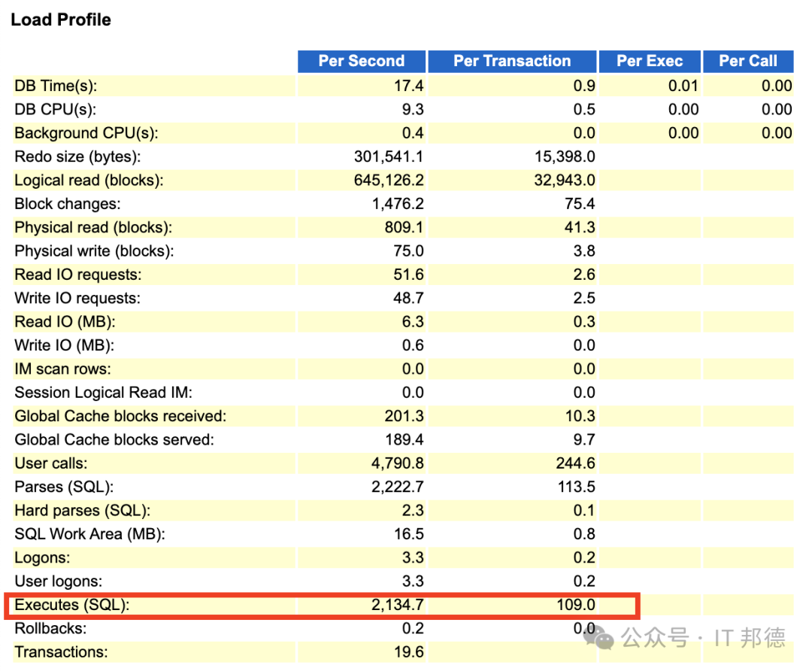Screen dimensions: 812x671
Task: Select the "Logical read (blocks):" label
Action: [x=89, y=181]
